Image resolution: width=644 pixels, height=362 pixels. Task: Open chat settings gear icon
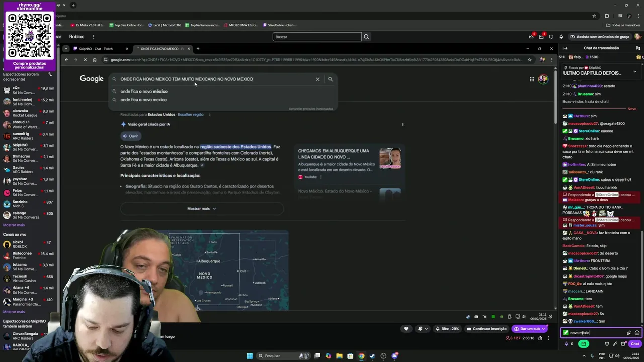623,344
